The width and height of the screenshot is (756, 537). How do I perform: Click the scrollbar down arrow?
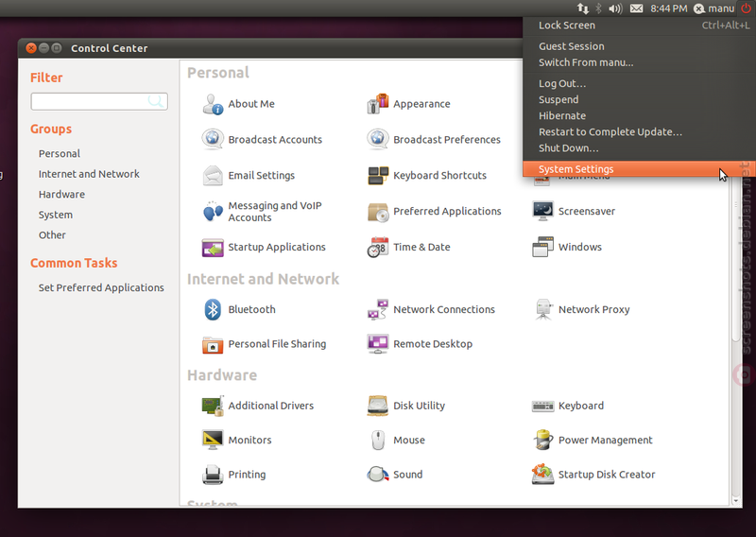pyautogui.click(x=736, y=501)
